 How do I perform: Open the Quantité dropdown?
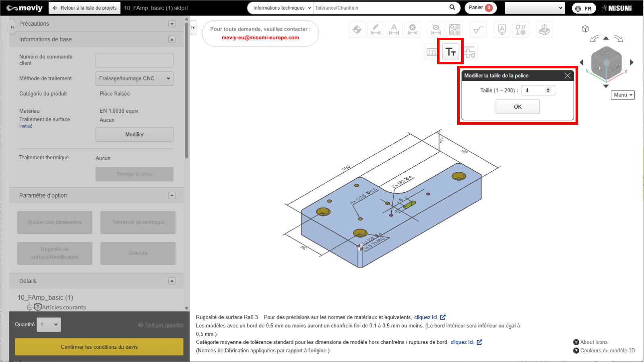49,325
